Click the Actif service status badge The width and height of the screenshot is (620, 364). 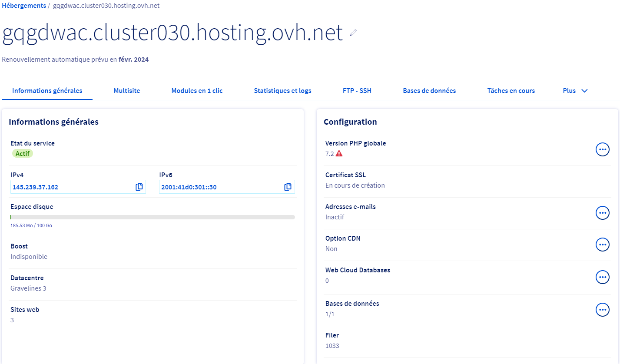(22, 153)
